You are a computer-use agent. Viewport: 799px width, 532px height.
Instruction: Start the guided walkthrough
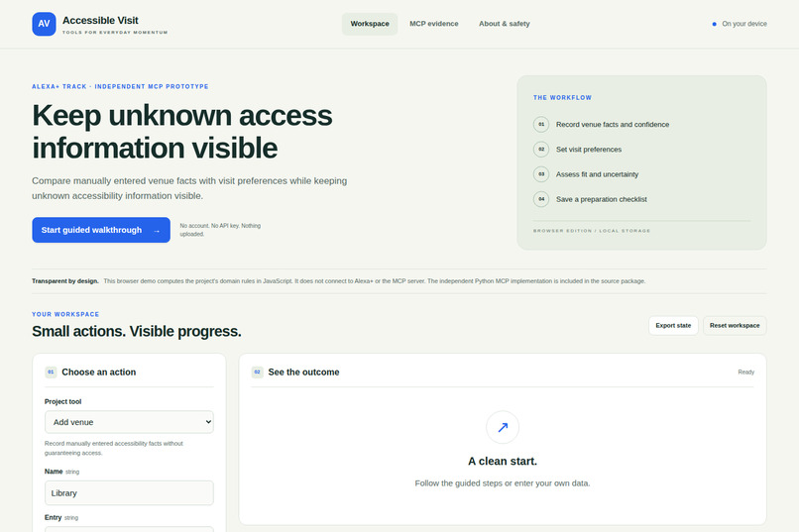[x=101, y=230]
